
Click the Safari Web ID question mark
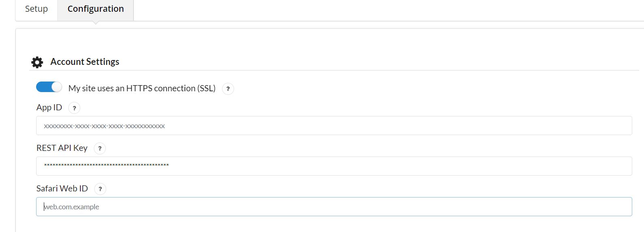[100, 189]
